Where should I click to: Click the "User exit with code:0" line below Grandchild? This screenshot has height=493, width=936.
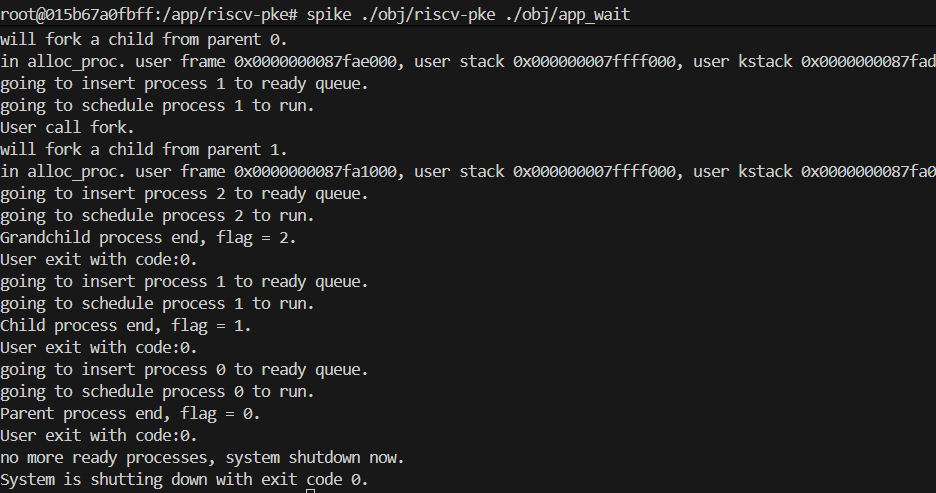(98, 260)
